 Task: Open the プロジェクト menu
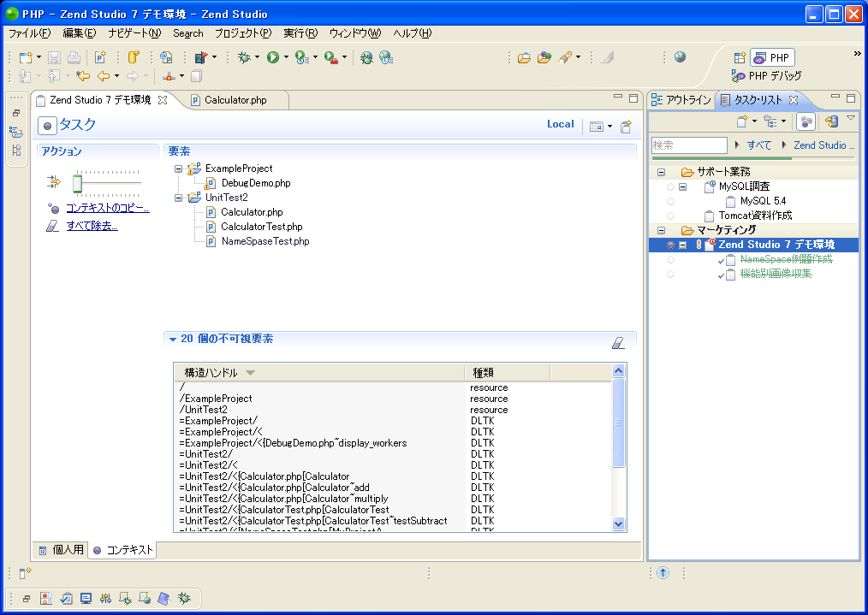(242, 33)
